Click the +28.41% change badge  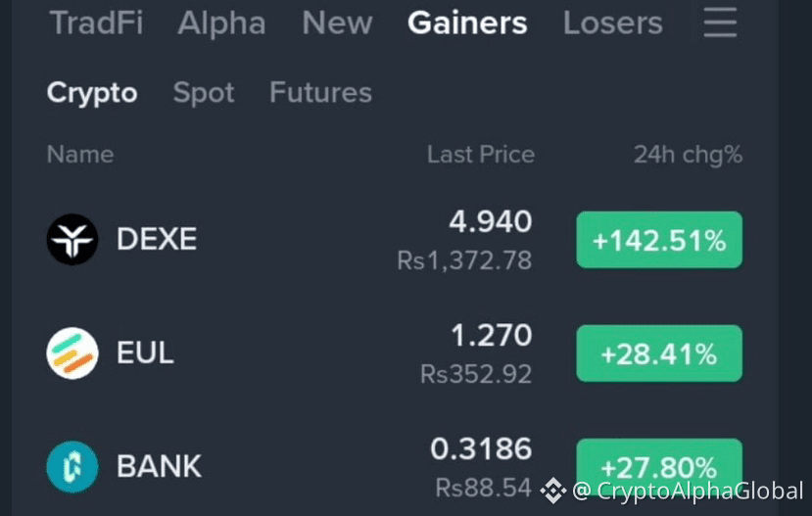pyautogui.click(x=659, y=353)
